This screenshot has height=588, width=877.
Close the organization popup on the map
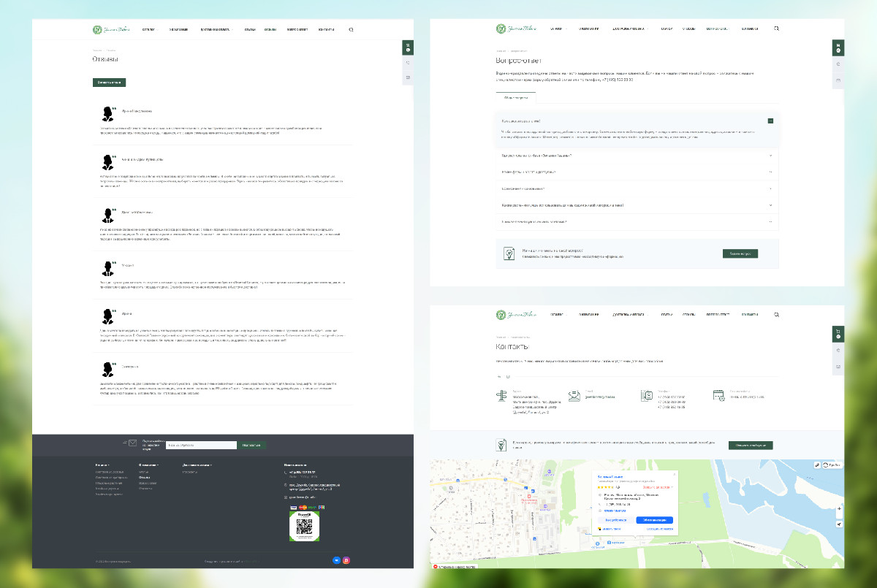[x=675, y=476]
